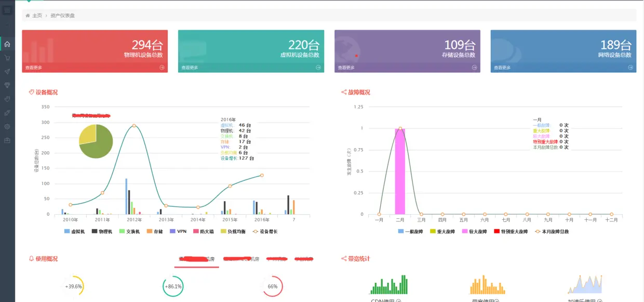The height and width of the screenshot is (302, 644).
Task: Open the briefcase sidebar item
Action: coord(7,140)
